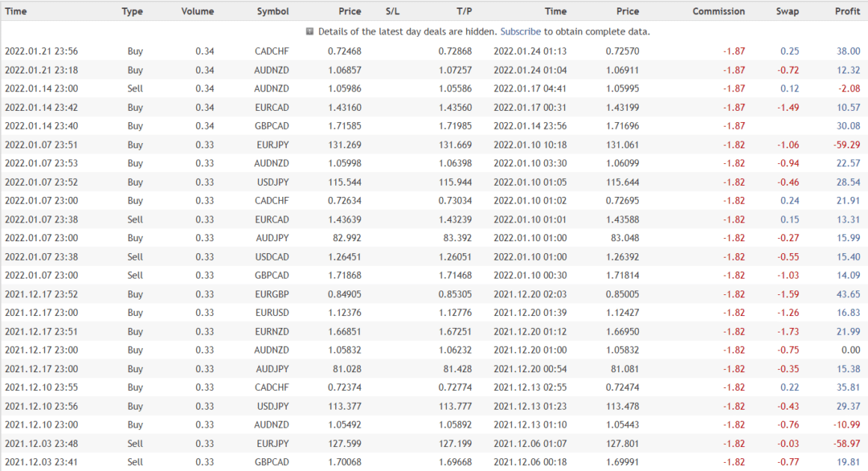Click the open time 2021.12.03 23:48
This screenshot has height=471, width=868.
tap(41, 444)
